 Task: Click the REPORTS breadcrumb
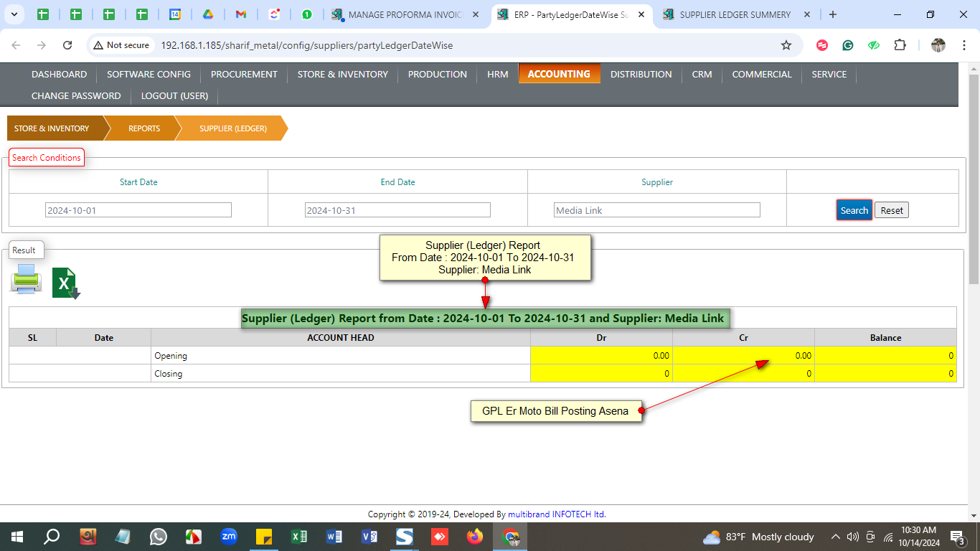click(x=144, y=128)
